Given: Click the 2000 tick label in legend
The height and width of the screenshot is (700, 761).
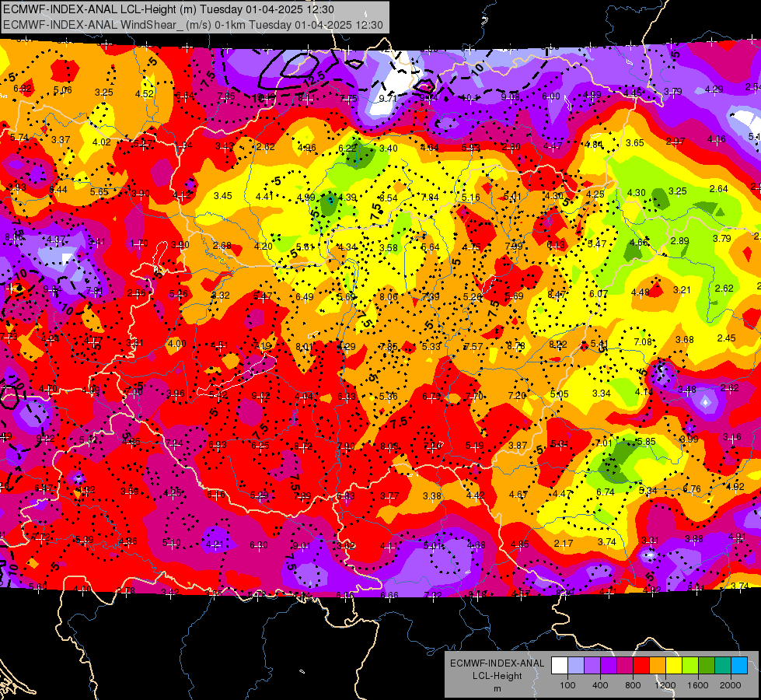Looking at the screenshot, I should pos(731,685).
